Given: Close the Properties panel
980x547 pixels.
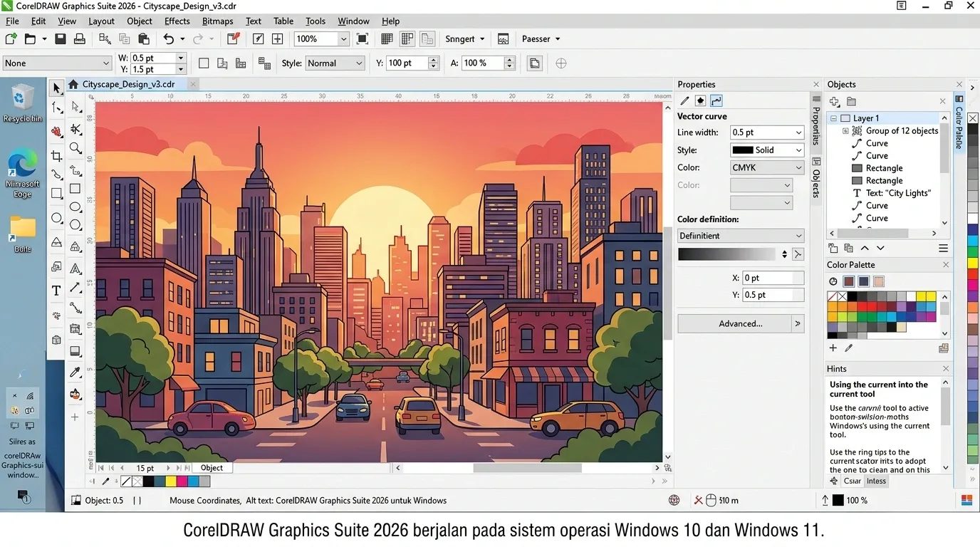Looking at the screenshot, I should pyautogui.click(x=816, y=84).
